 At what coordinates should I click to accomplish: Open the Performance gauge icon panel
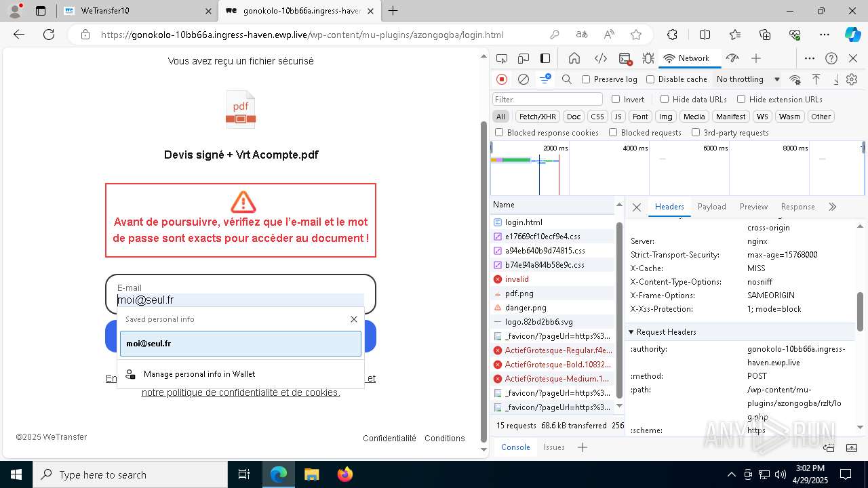[x=732, y=58]
